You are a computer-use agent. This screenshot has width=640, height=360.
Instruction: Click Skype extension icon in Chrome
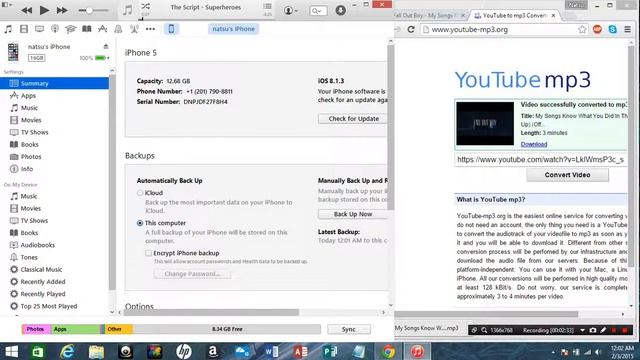pos(612,29)
